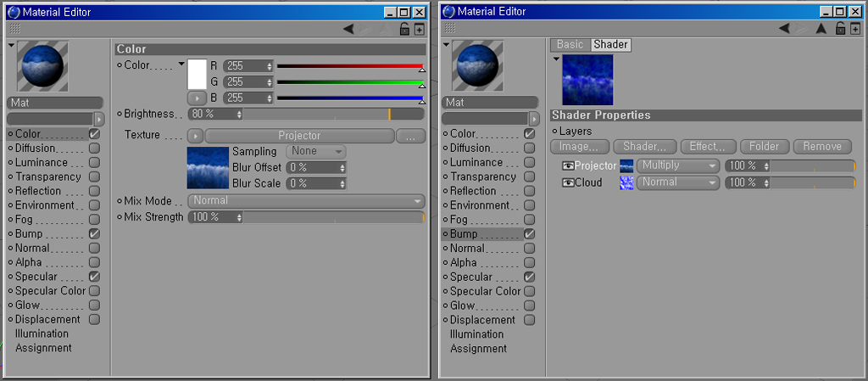868x381 pixels.
Task: Click Projector layer opacity 100% field
Action: (x=747, y=165)
